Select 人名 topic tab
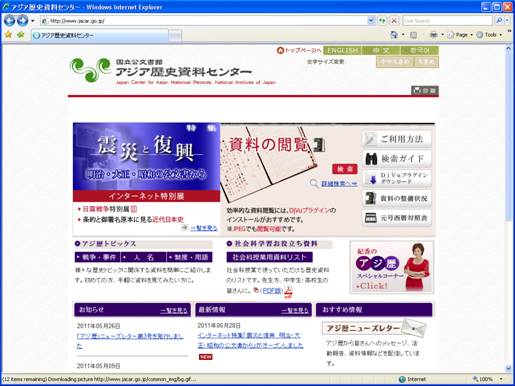This screenshot has height=386, width=515. [143, 257]
